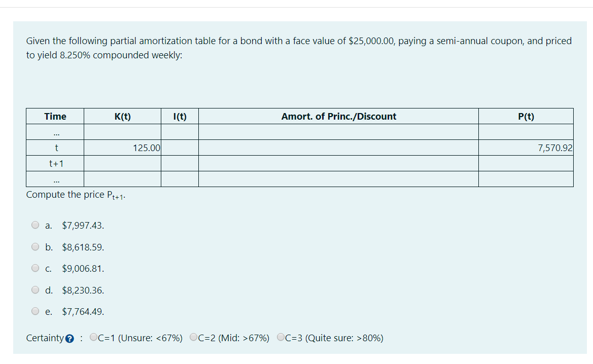Click the cell showing 7,570.92
593x364 pixels.
556,148
